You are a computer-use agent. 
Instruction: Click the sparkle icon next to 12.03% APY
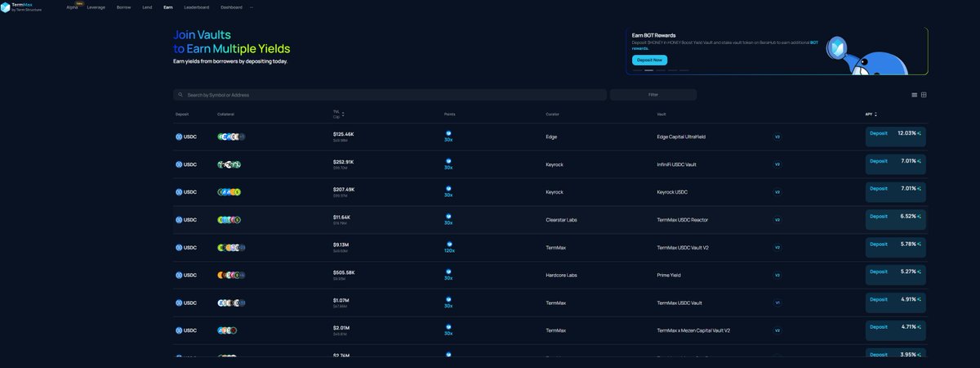[x=920, y=133]
